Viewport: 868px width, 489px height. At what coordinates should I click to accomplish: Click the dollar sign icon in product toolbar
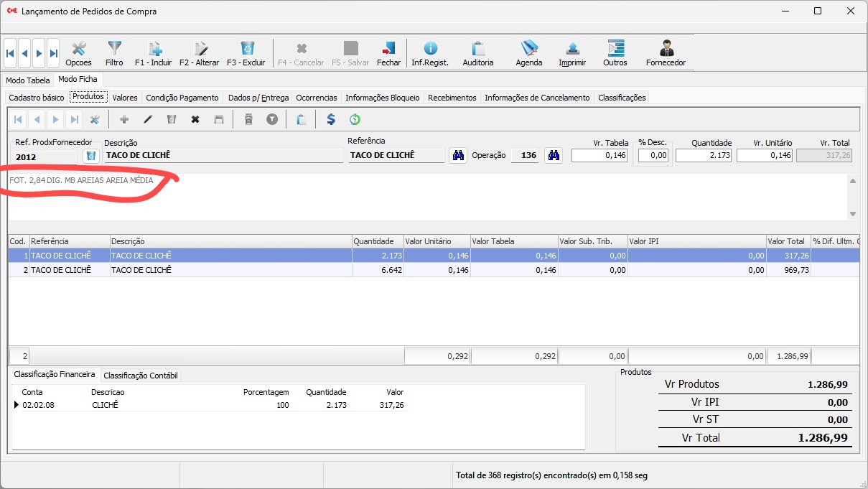coord(331,119)
